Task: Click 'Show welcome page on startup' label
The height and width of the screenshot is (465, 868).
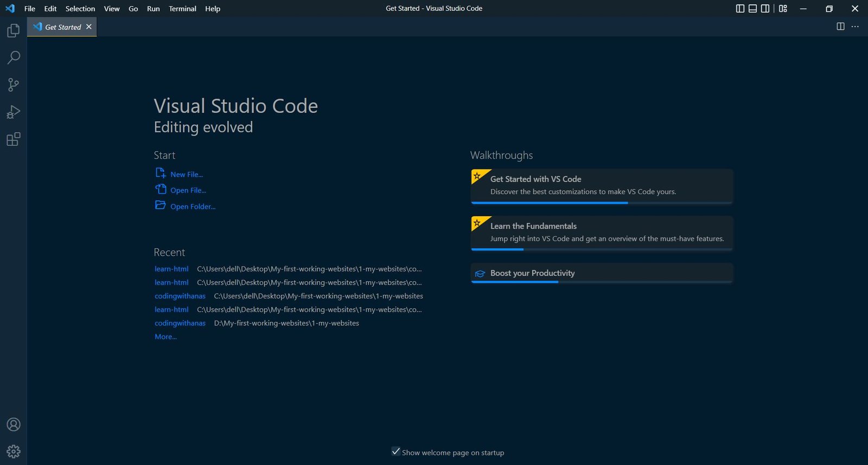Action: (453, 453)
